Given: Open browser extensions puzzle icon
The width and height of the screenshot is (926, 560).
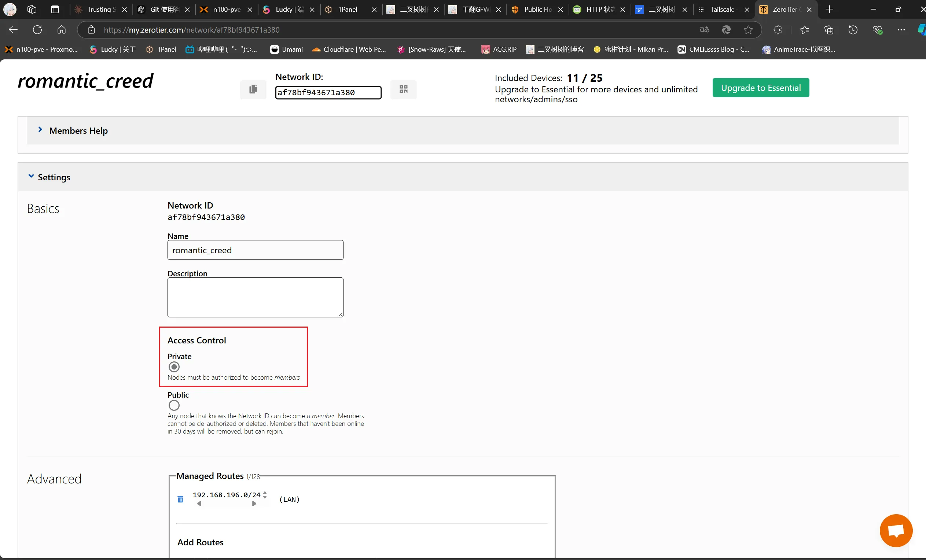Looking at the screenshot, I should [778, 30].
